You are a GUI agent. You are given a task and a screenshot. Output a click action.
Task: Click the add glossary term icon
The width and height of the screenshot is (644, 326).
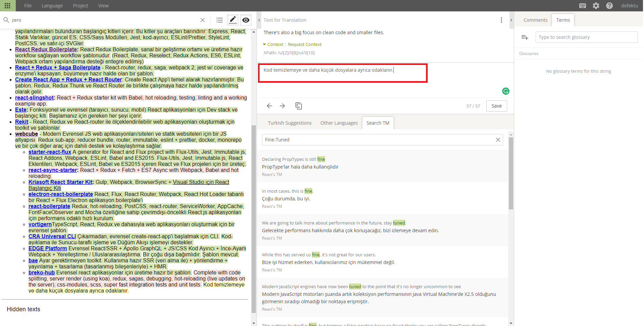(x=525, y=37)
